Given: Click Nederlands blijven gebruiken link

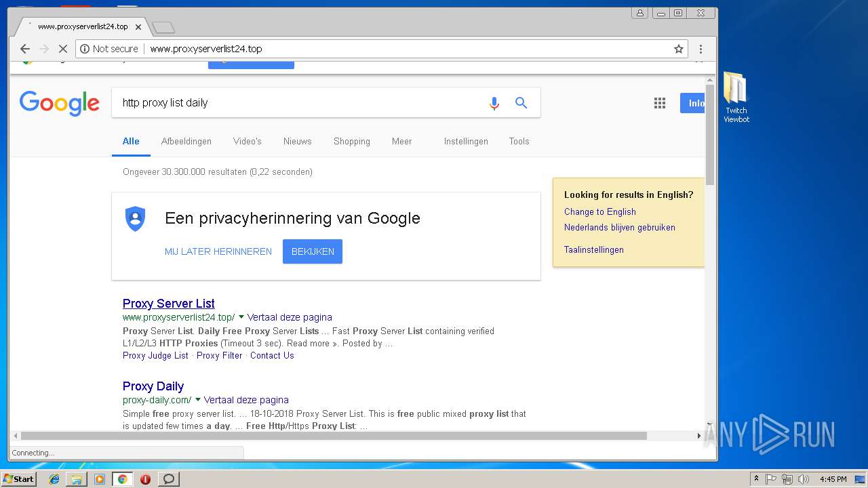Looking at the screenshot, I should [x=620, y=227].
